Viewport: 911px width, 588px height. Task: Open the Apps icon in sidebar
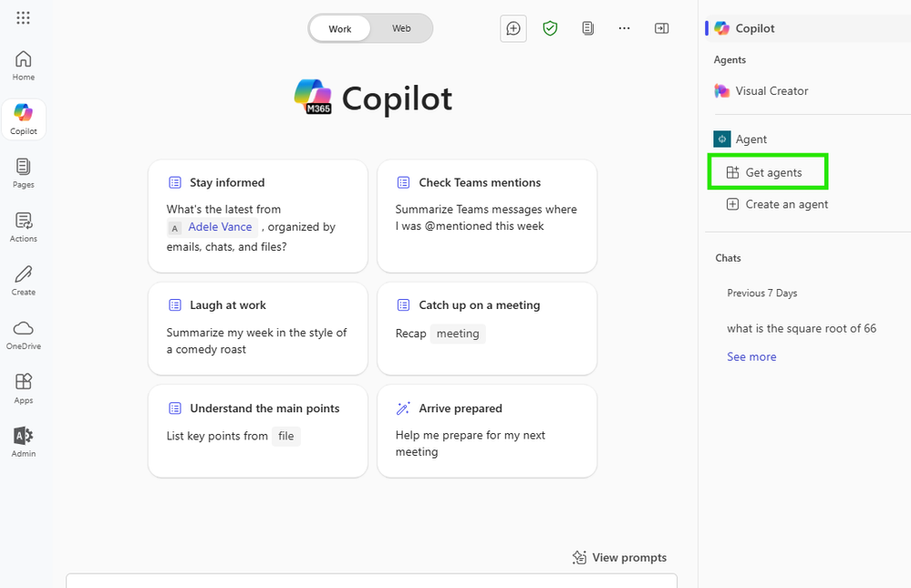coord(23,388)
